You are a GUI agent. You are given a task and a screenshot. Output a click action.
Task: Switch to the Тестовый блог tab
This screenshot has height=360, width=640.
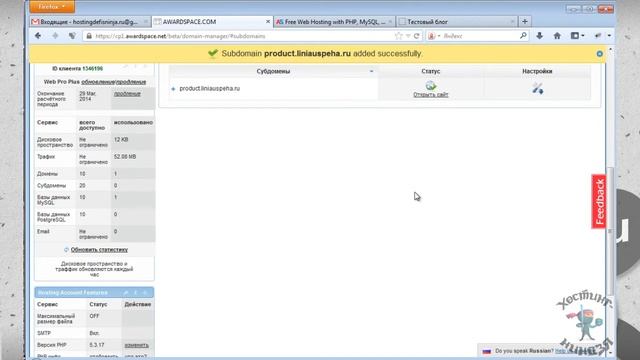click(x=457, y=22)
